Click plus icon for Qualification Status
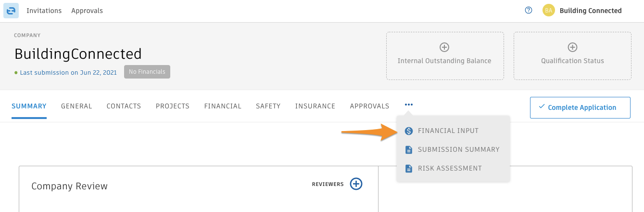 (572, 47)
